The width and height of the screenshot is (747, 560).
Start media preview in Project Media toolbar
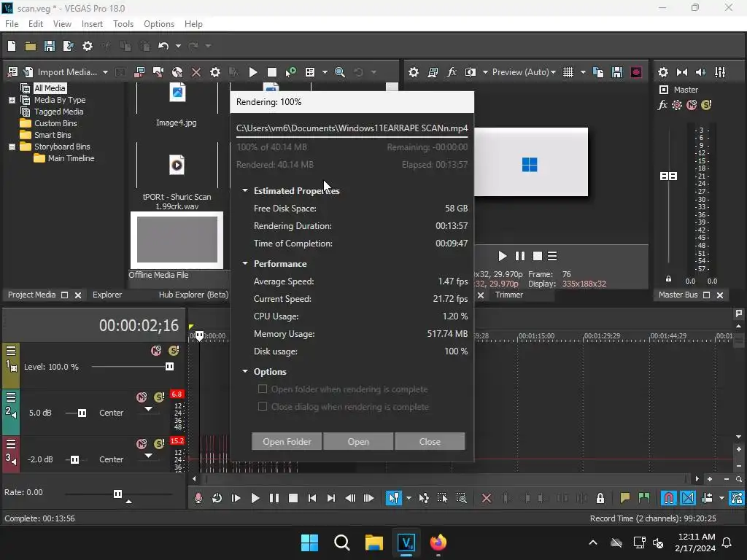pos(253,72)
